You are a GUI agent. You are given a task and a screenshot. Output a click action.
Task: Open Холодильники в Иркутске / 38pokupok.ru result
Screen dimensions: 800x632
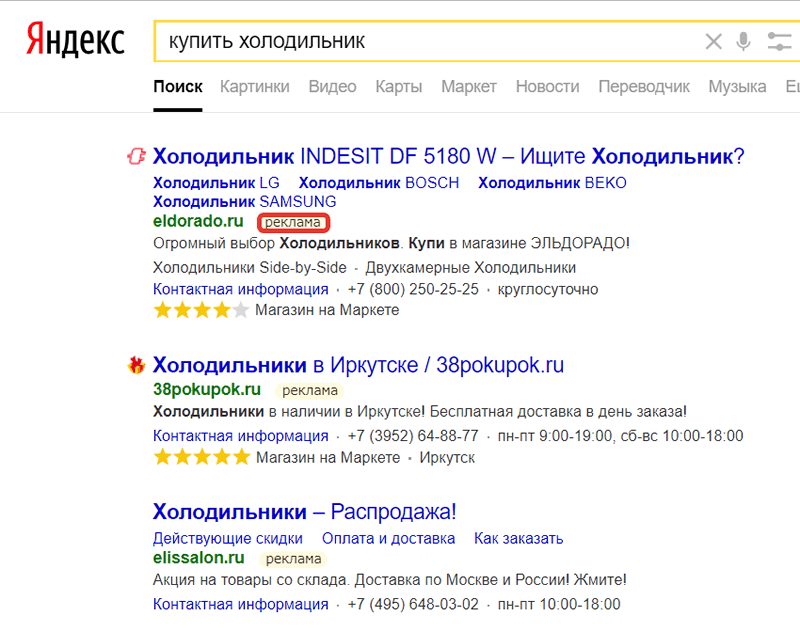tap(359, 365)
